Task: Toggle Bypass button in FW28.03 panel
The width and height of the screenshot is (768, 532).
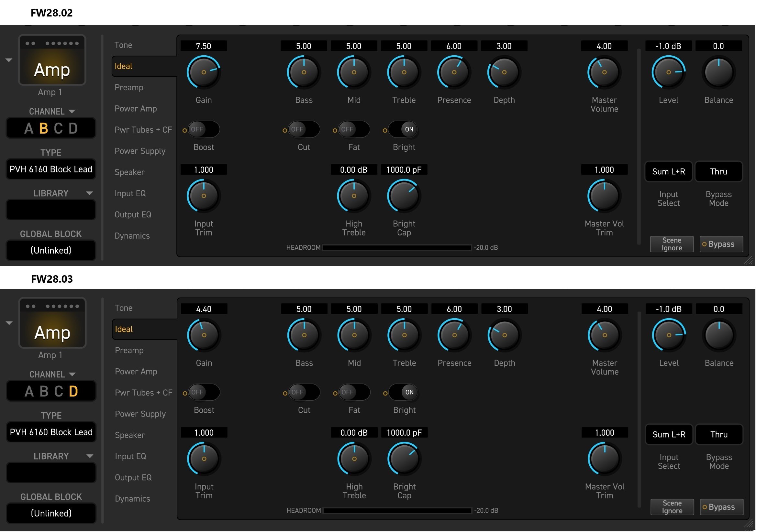Action: click(x=721, y=507)
